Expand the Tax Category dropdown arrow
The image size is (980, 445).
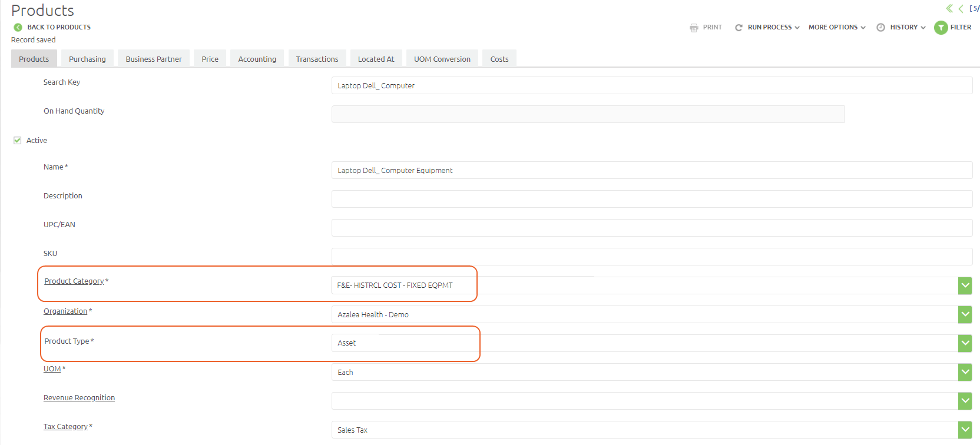tap(965, 430)
